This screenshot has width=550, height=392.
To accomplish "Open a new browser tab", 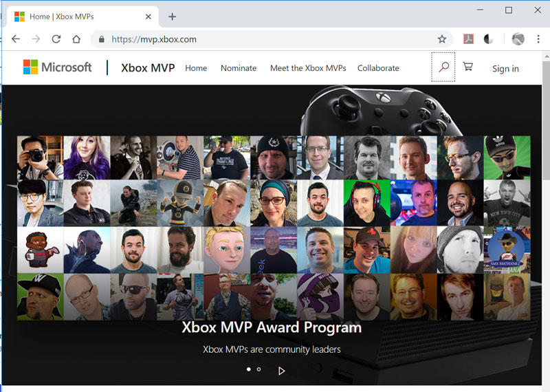I will [172, 17].
